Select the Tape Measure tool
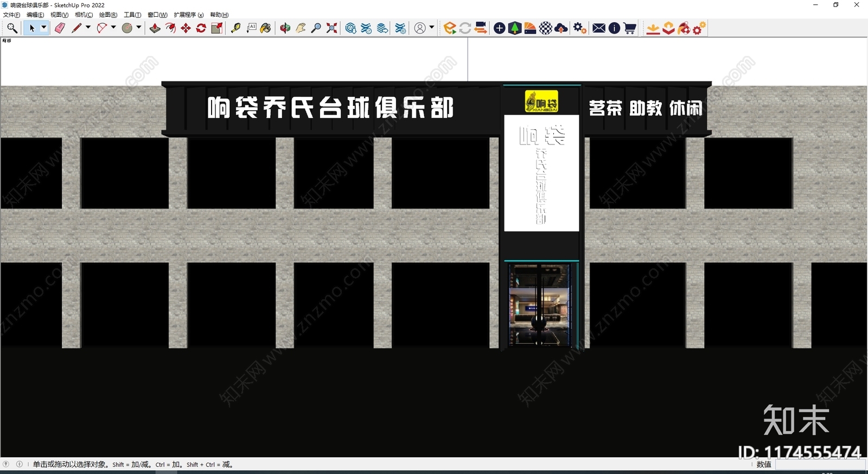The height and width of the screenshot is (474, 868). tap(235, 28)
